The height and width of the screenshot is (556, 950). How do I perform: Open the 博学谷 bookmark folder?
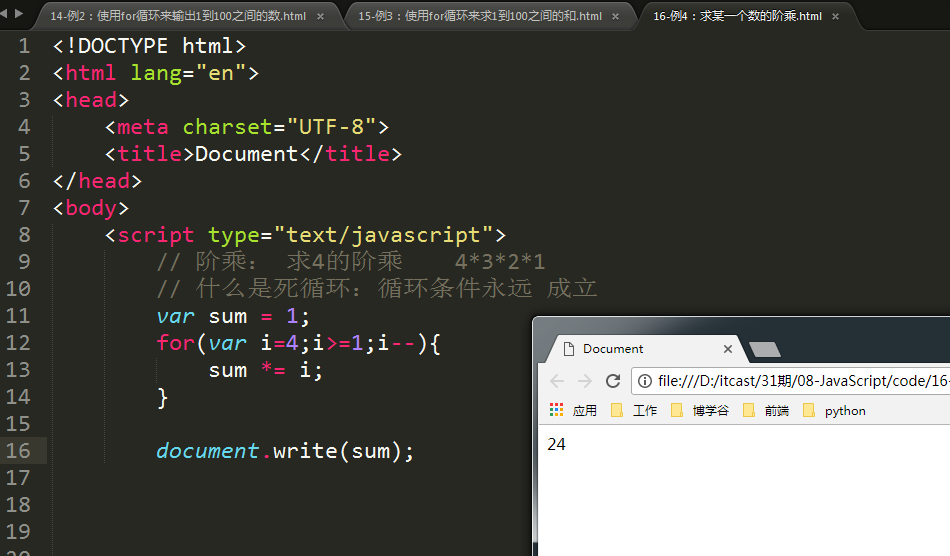[x=700, y=411]
